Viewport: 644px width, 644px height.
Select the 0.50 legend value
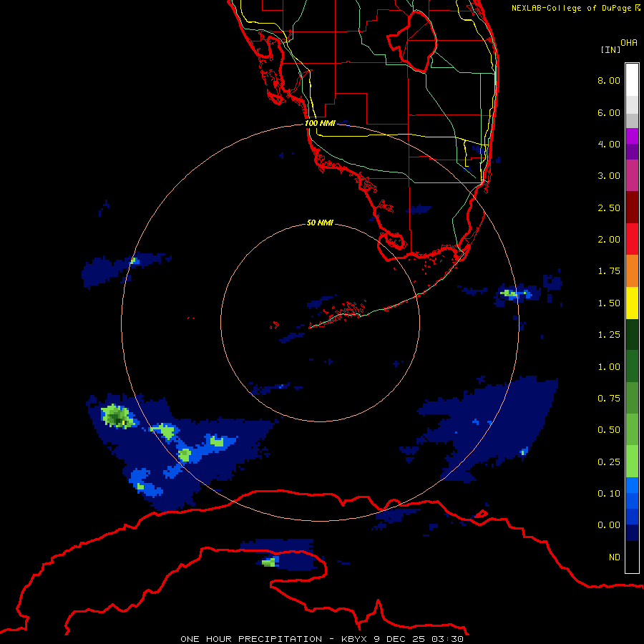point(609,430)
